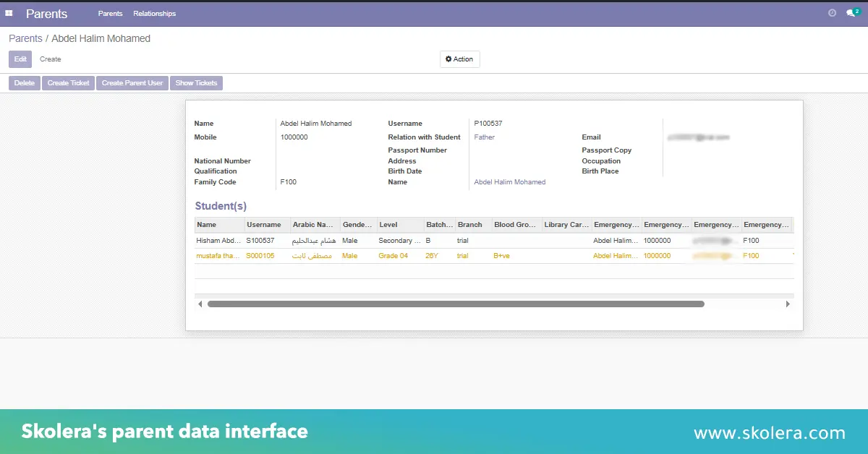
Task: Open the apps menu grid icon
Action: [x=9, y=13]
